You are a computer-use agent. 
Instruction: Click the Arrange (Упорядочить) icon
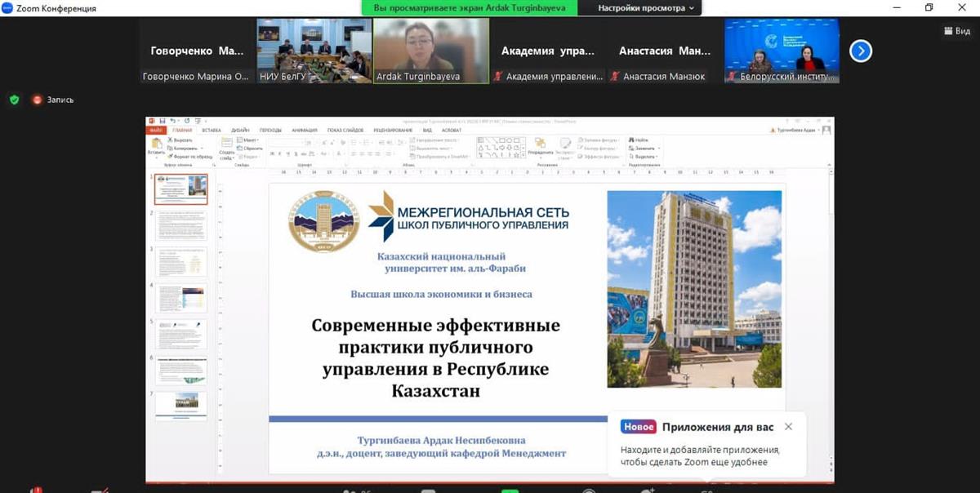point(540,144)
